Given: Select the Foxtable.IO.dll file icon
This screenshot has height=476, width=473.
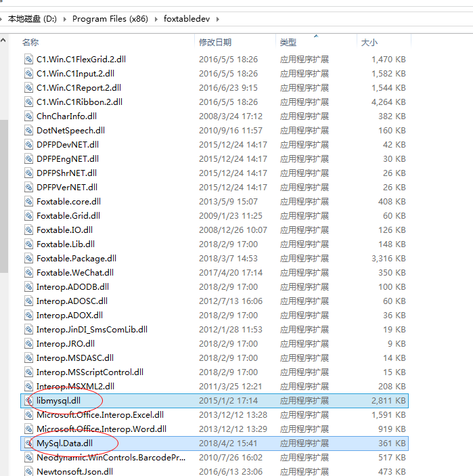Looking at the screenshot, I should (28, 230).
